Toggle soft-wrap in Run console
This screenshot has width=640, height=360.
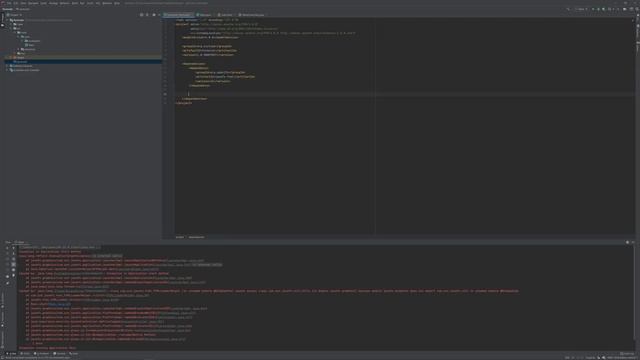pos(13,259)
